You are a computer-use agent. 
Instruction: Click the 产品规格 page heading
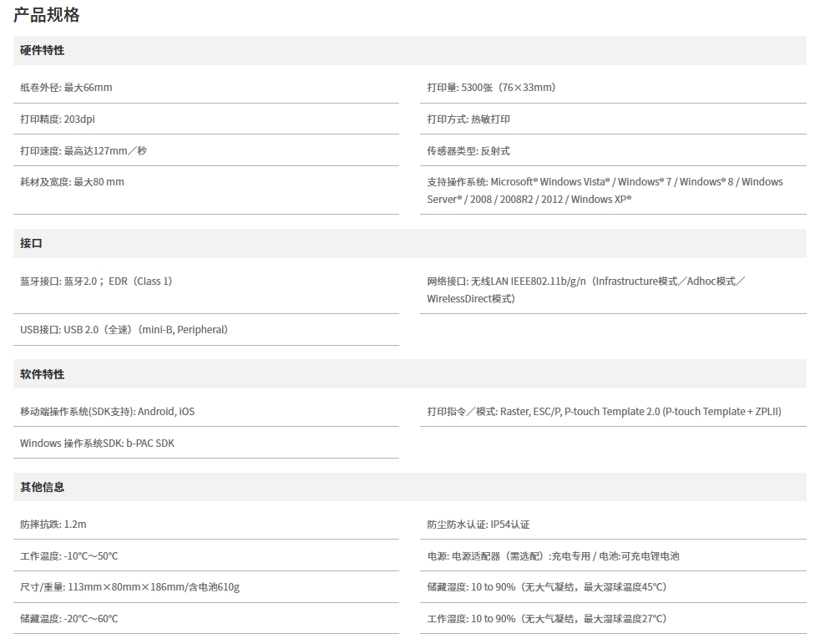point(47,15)
